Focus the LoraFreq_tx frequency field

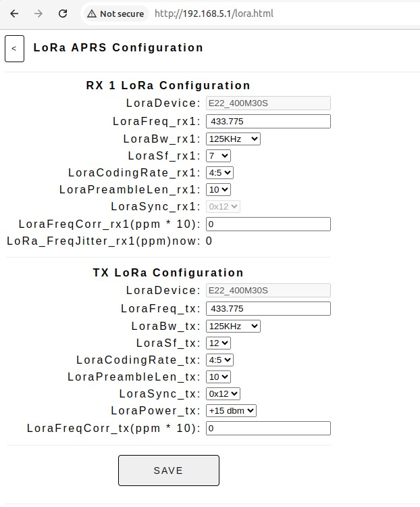click(x=268, y=308)
